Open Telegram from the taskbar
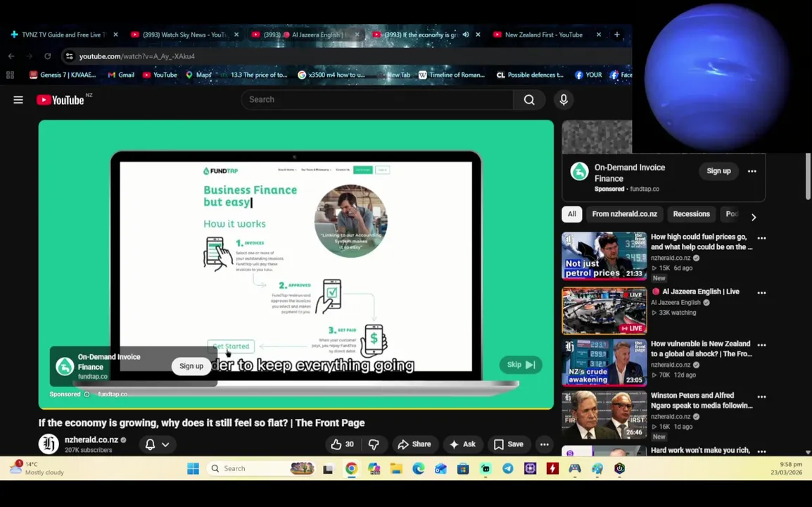Viewport: 812px width, 507px height. coord(508,469)
